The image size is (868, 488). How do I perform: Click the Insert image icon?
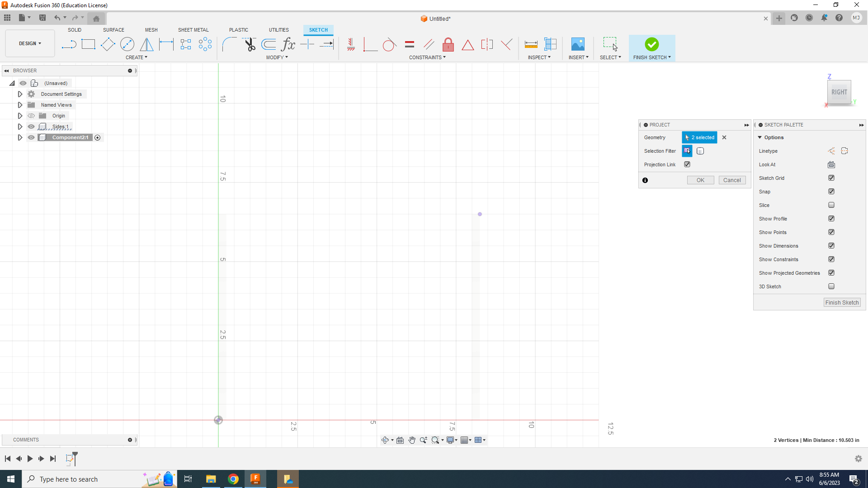[578, 44]
